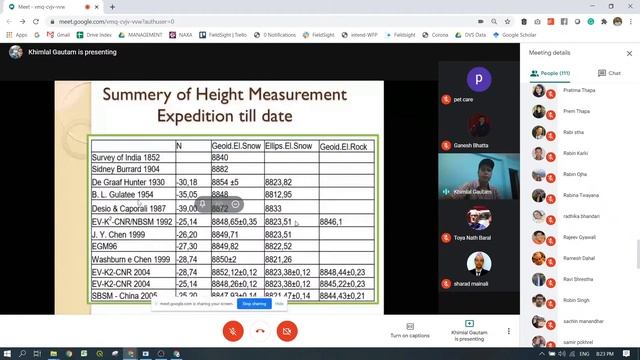This screenshot has height=360, width=640.
Task: Open the MANAGEMENT bookmark folder
Action: tap(140, 35)
